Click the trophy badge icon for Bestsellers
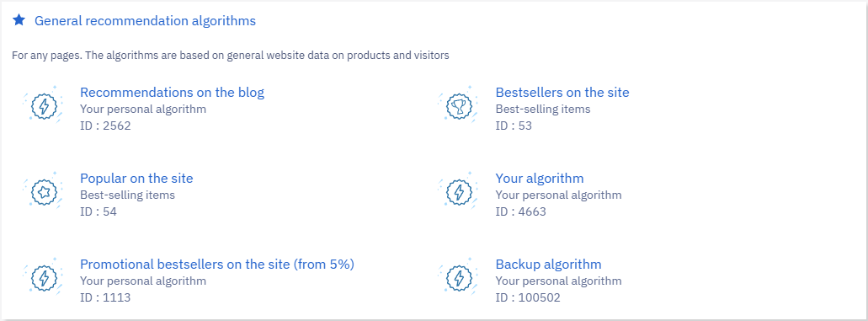This screenshot has width=868, height=321. pos(458,105)
